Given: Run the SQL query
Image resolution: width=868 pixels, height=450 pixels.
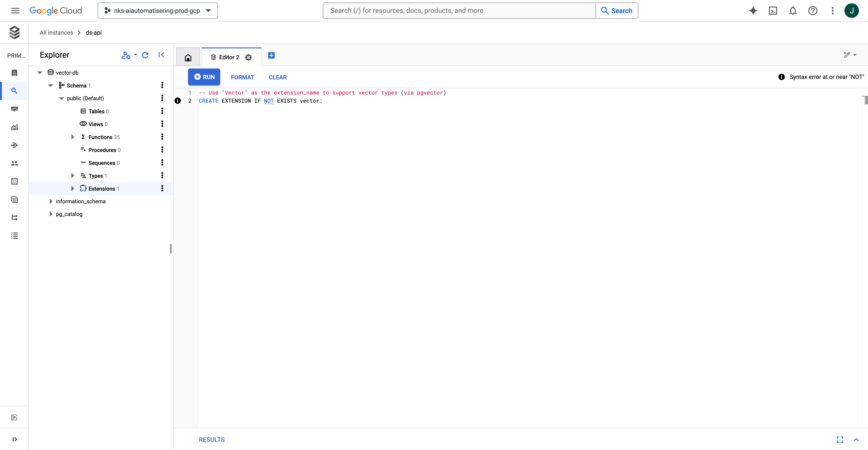Looking at the screenshot, I should coord(204,77).
